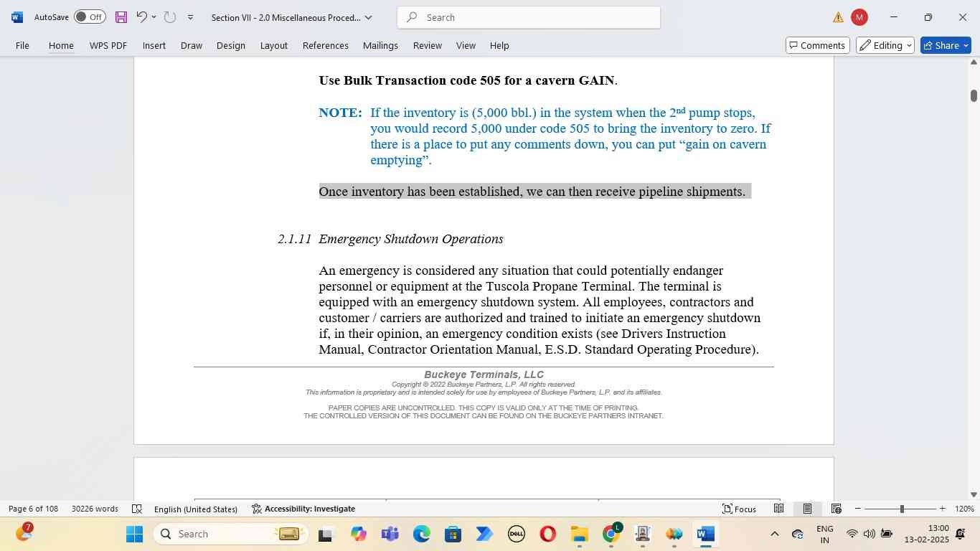
Task: Click the weather widget icon
Action: click(x=24, y=532)
